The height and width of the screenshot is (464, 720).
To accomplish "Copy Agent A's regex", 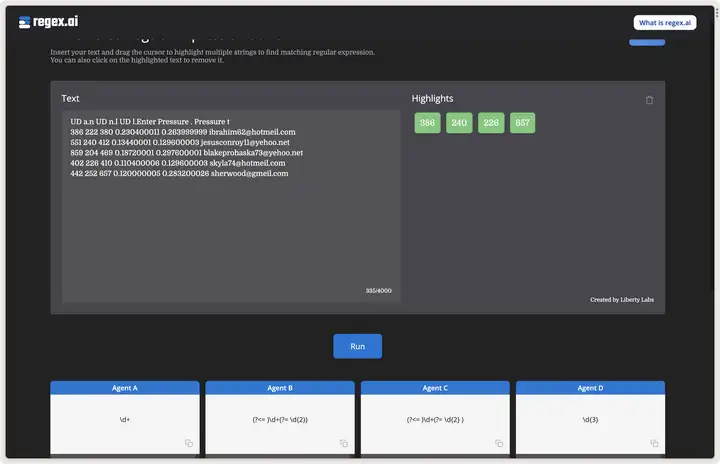I will point(187,443).
